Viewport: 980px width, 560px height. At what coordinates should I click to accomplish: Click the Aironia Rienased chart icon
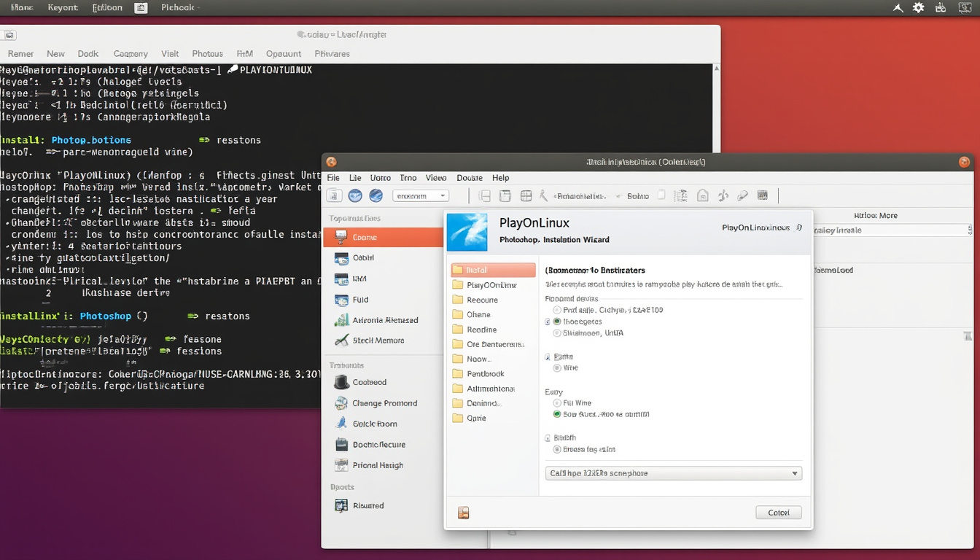[341, 319]
